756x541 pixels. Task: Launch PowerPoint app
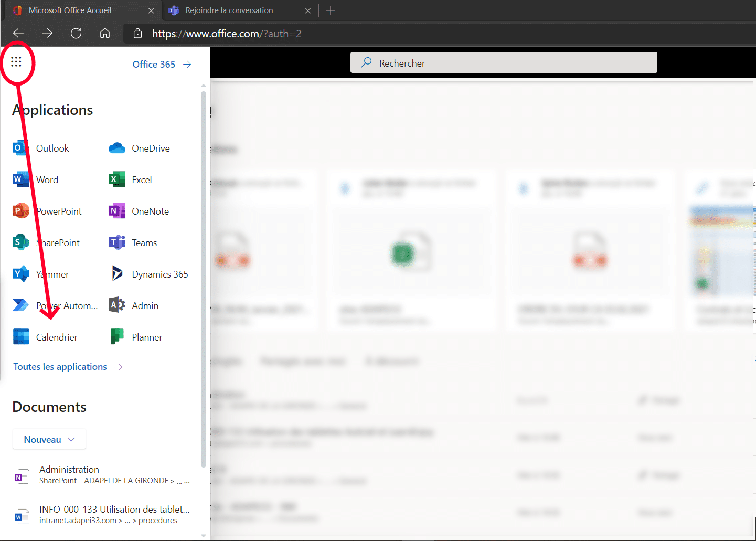(47, 211)
